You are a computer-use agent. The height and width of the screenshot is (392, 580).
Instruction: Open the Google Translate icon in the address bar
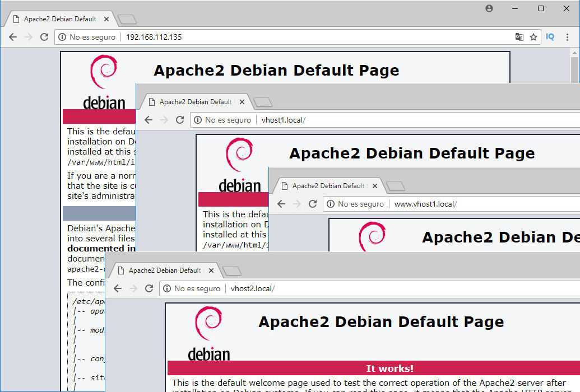519,36
